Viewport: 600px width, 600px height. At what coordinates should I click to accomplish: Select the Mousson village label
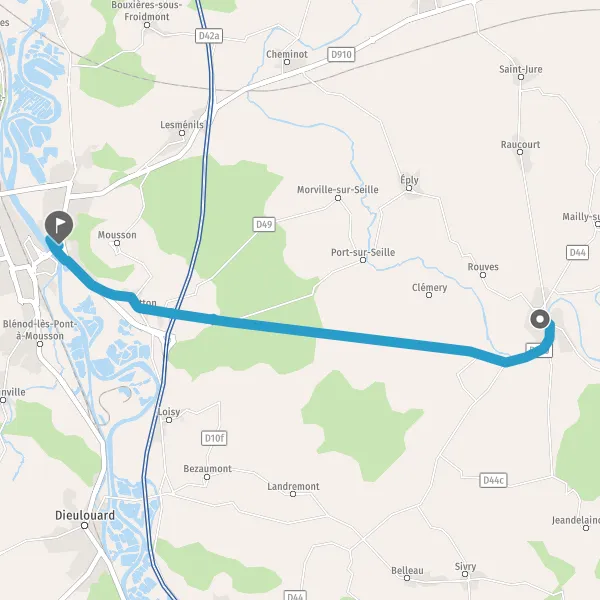click(x=117, y=235)
